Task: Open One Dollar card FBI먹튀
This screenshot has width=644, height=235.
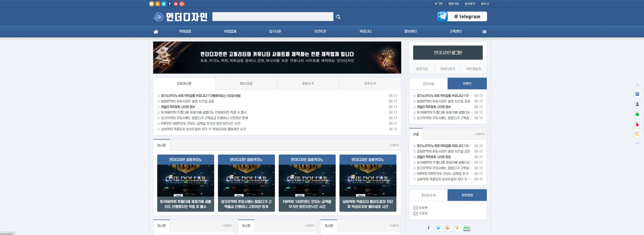Action: tap(307, 183)
